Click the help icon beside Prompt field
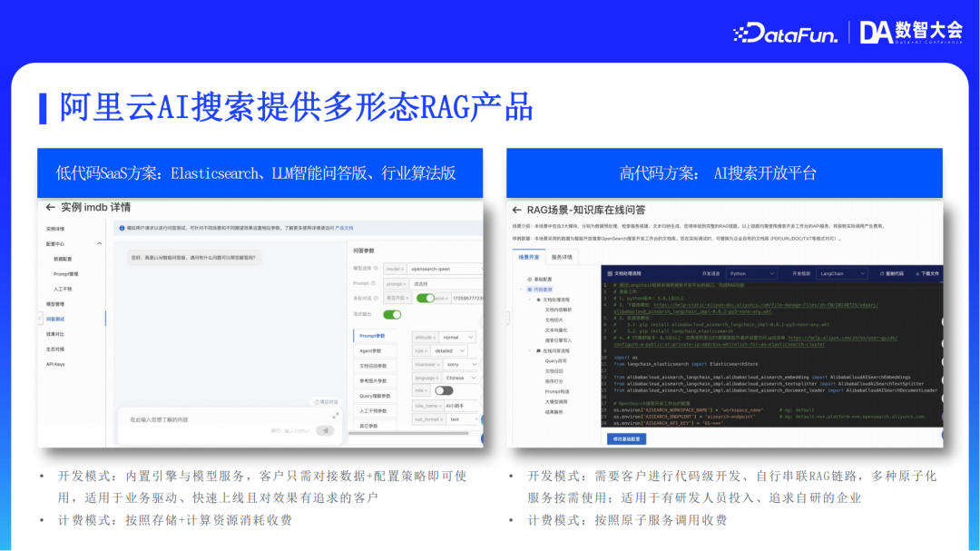This screenshot has height=551, width=980. coord(374,285)
